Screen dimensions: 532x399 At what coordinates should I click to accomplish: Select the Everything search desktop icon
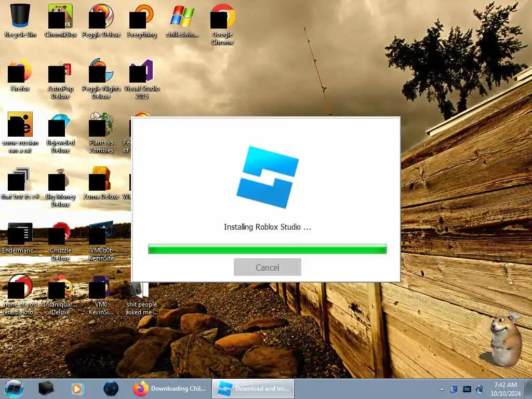141,20
